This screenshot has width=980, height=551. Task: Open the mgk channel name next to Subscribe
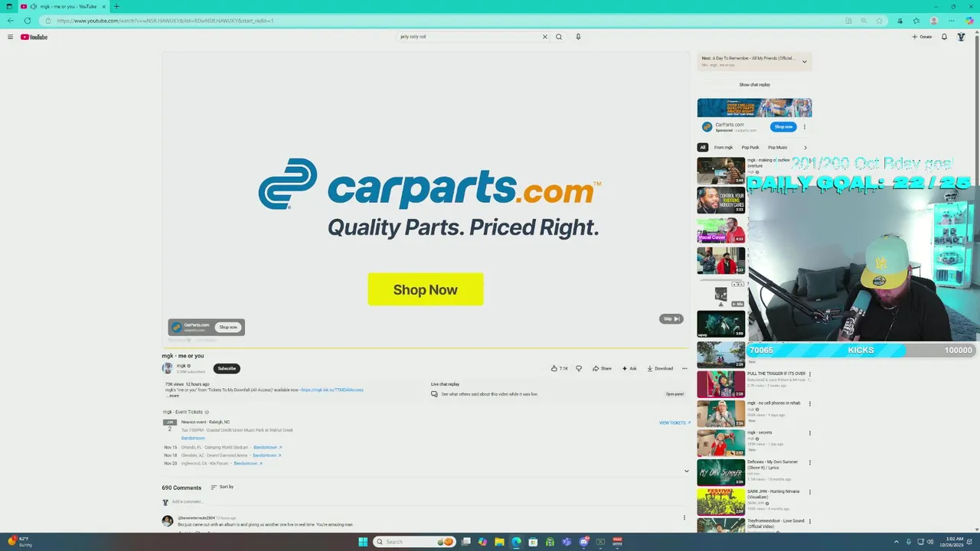(x=181, y=366)
